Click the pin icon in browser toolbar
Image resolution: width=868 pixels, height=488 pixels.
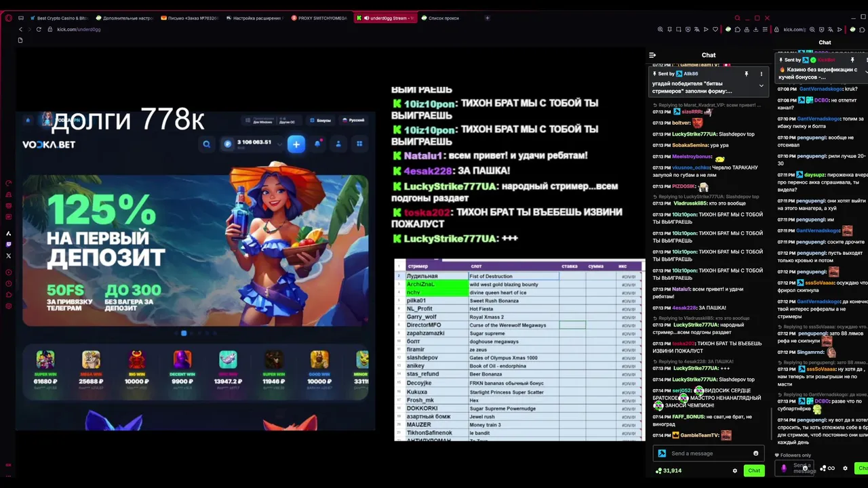(669, 29)
